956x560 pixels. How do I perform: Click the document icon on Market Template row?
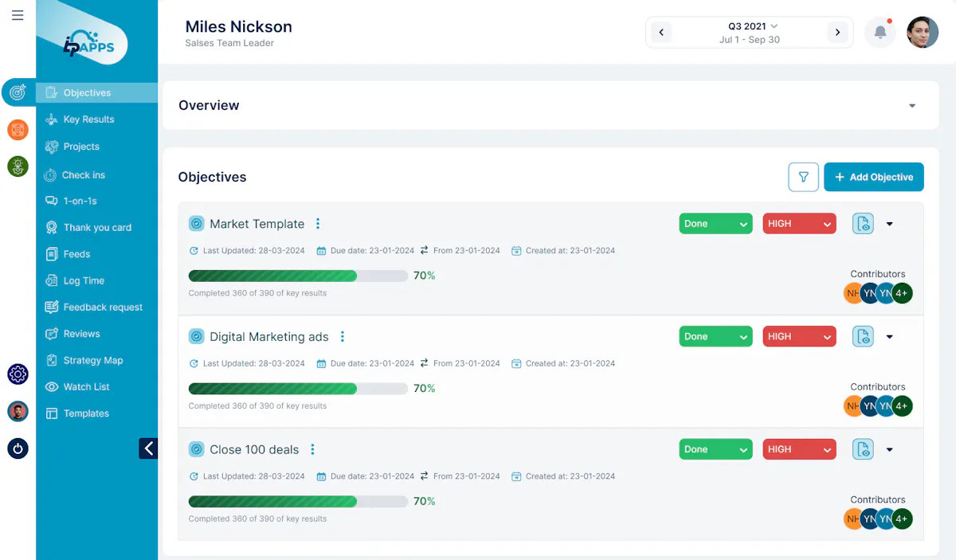tap(863, 224)
